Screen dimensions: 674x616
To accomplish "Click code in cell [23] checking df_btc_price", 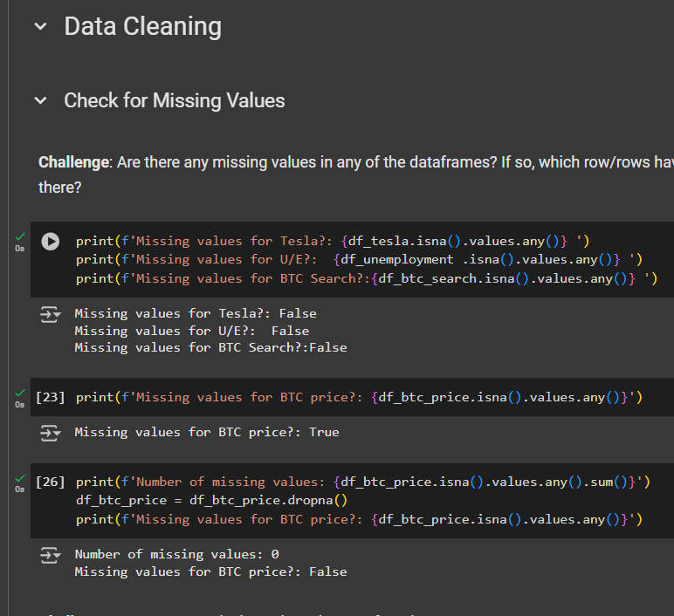I will 359,397.
